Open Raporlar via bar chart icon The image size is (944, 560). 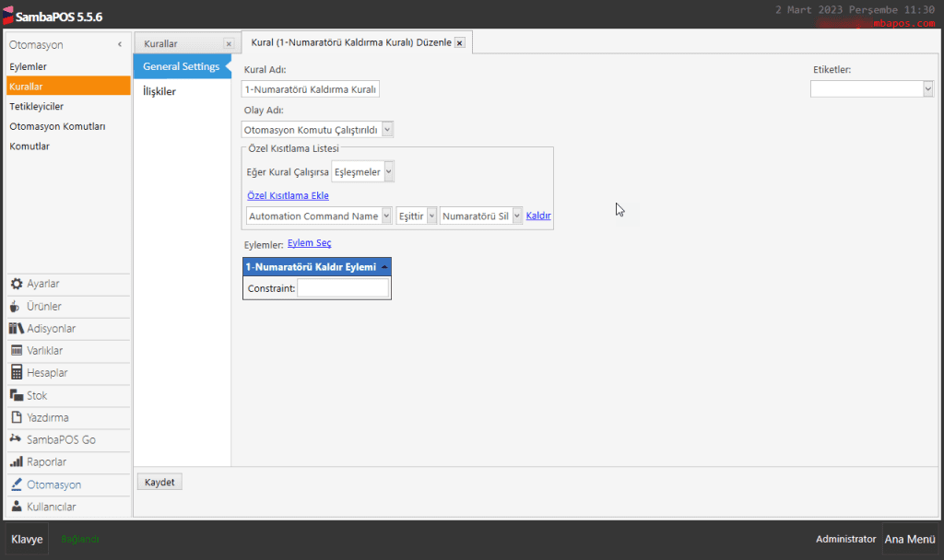point(17,462)
